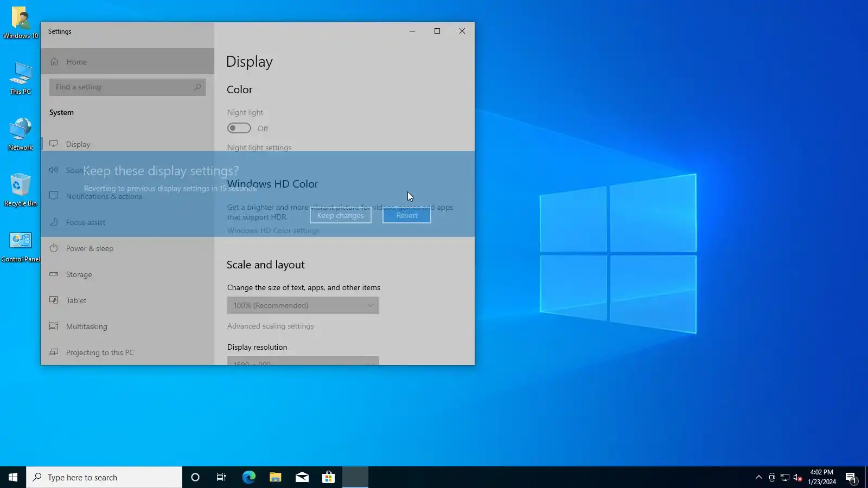The width and height of the screenshot is (868, 488).
Task: Select the Control Panel desktop icon
Action: click(21, 246)
